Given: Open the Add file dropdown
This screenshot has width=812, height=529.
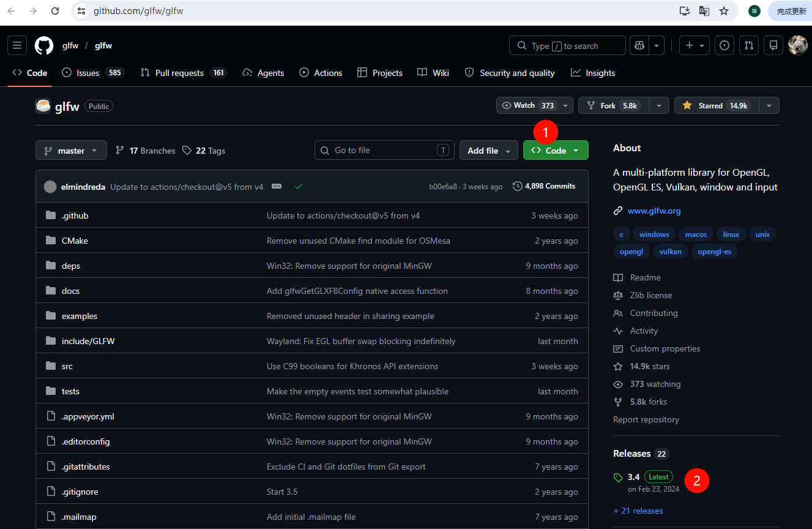Looking at the screenshot, I should 489,150.
